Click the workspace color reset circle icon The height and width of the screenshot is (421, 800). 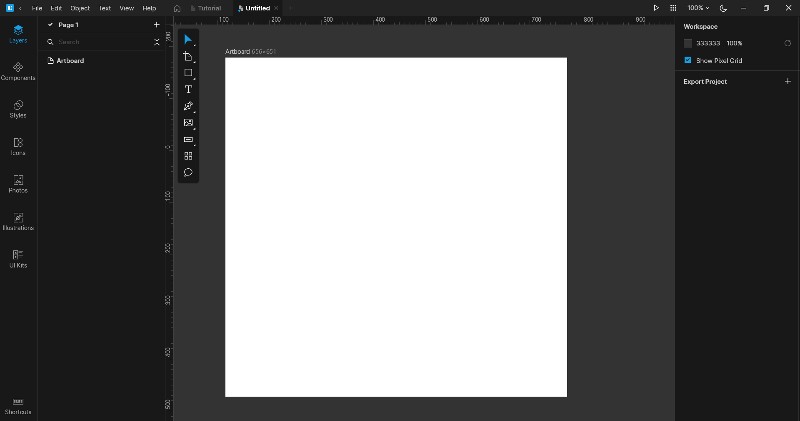(x=787, y=43)
